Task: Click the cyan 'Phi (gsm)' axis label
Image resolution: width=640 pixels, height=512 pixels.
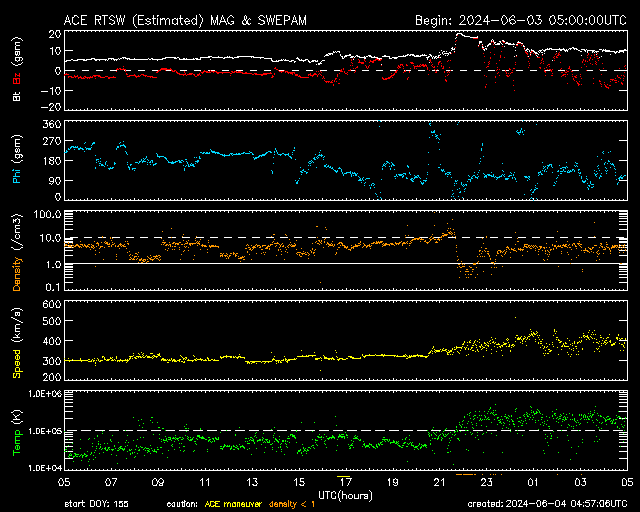Action: click(17, 159)
